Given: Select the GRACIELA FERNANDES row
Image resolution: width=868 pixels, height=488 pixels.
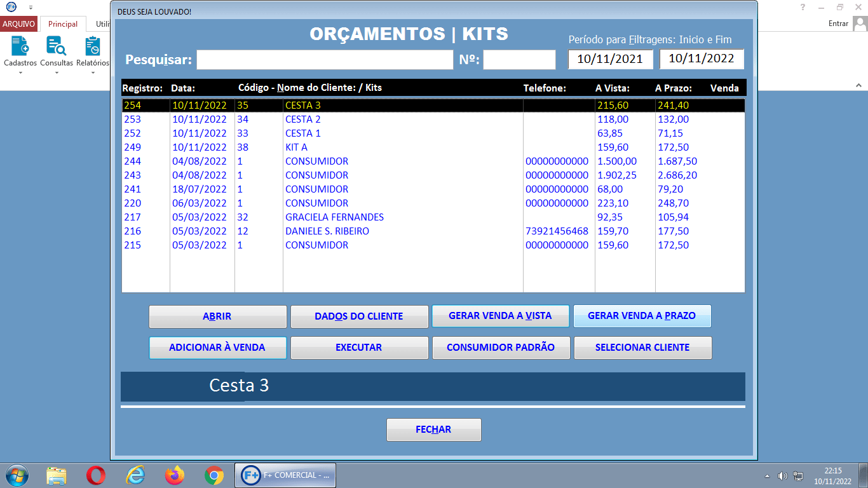Looking at the screenshot, I should point(433,217).
